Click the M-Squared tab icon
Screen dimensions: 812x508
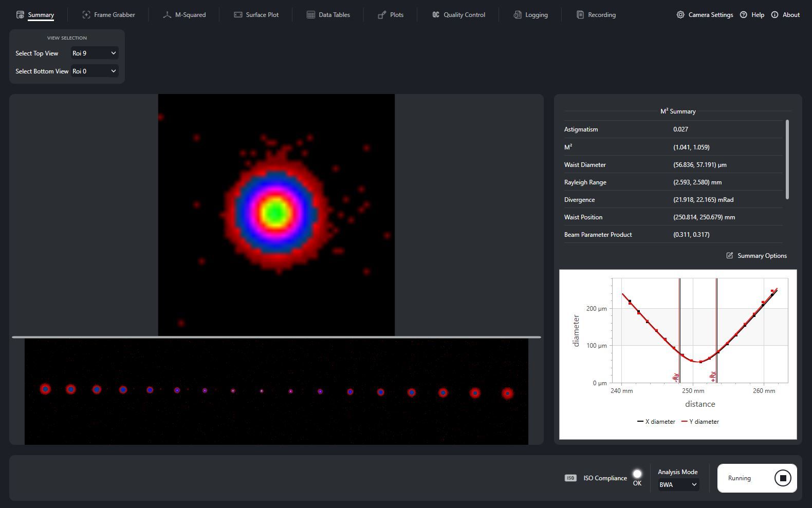[x=167, y=15]
